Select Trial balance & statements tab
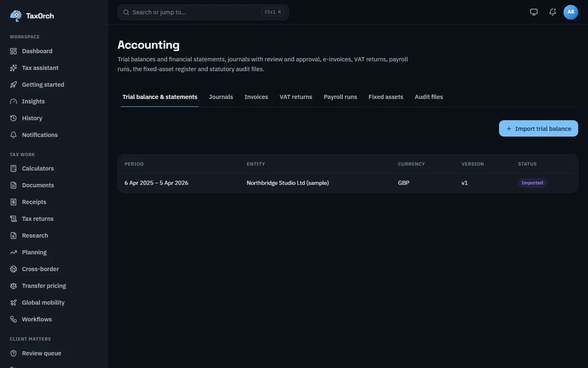Image resolution: width=588 pixels, height=368 pixels. (160, 97)
